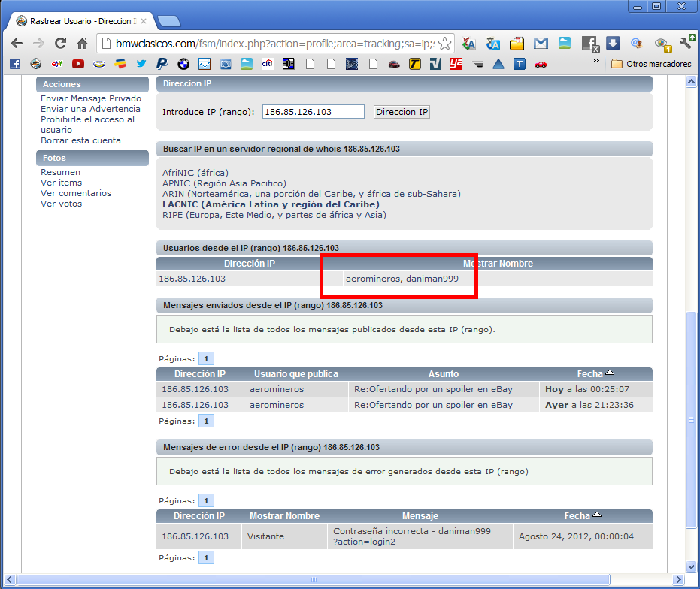
Task: Bookmark this page with the star icon
Action: 444,44
